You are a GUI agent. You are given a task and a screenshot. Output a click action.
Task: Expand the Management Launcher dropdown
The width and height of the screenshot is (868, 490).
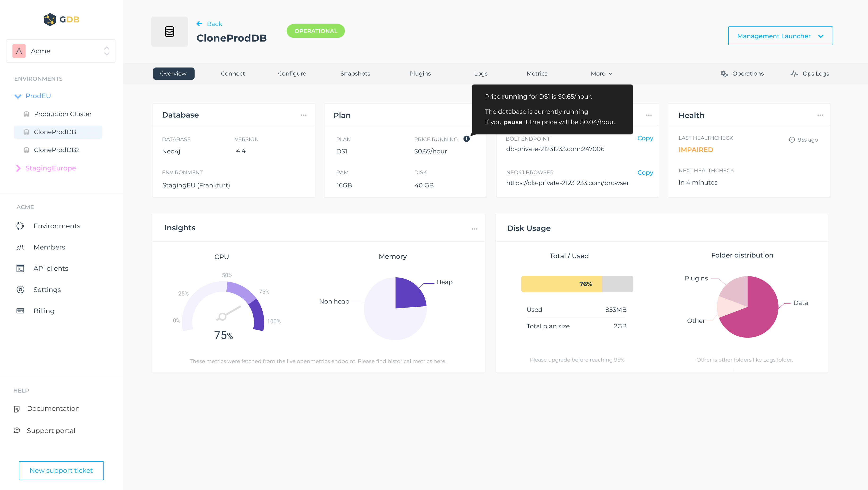(x=780, y=36)
